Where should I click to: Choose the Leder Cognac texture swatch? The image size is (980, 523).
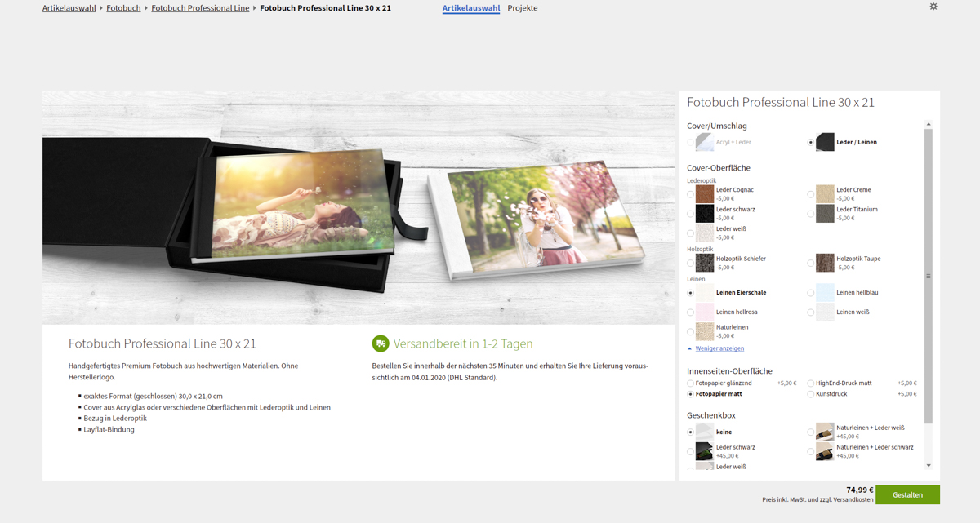pyautogui.click(x=704, y=194)
